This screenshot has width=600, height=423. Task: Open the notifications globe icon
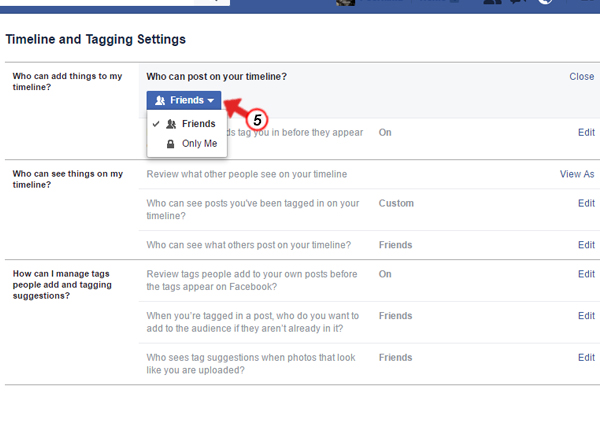544,3
